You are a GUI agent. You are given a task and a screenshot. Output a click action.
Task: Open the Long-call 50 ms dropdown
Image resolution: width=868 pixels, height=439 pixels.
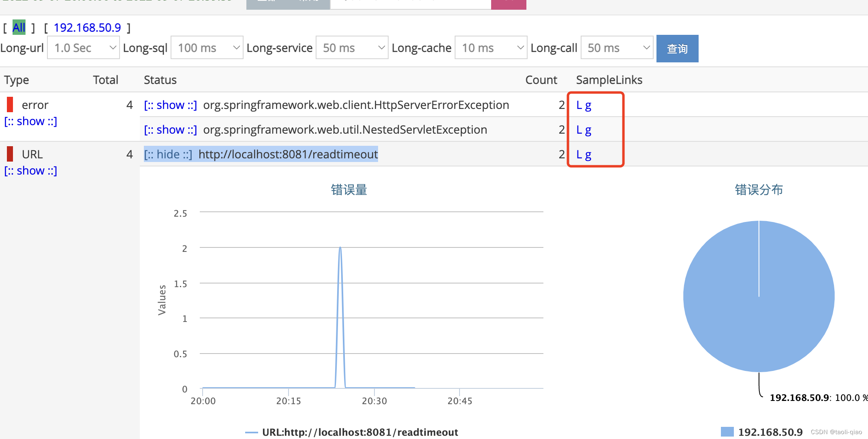pos(617,48)
